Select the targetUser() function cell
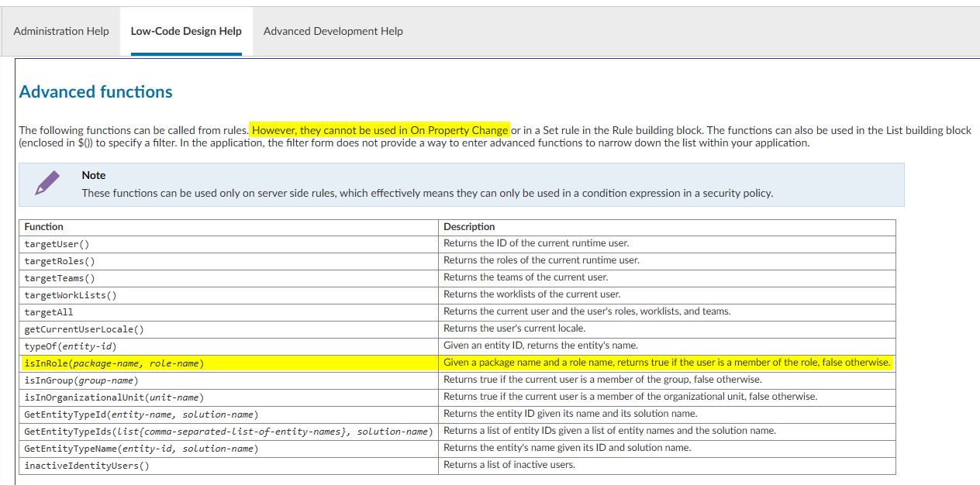Viewport: 980px width, 485px height. pyautogui.click(x=57, y=244)
